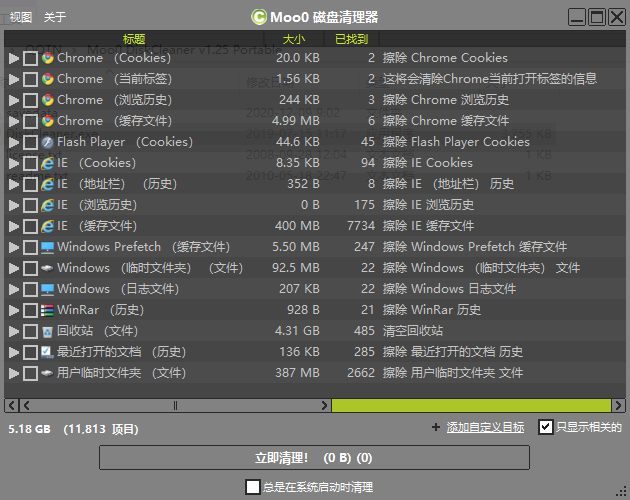This screenshot has height=500, width=630.
Task: Click the 清空回收站 description text
Action: (x=413, y=331)
